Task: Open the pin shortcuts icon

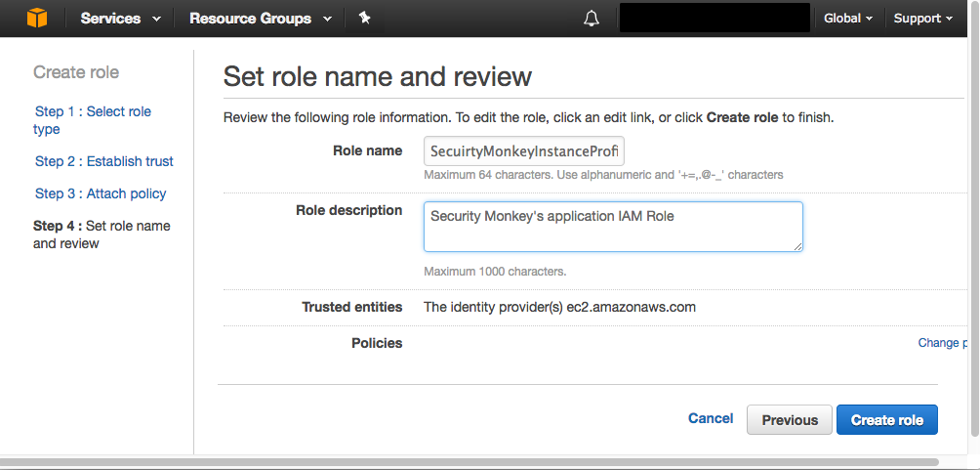Action: 365,19
